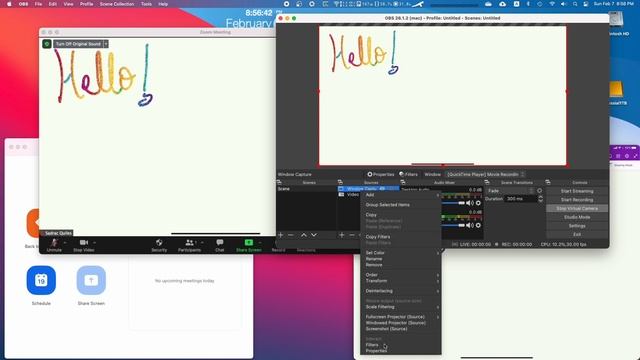Open the Fade transition dropdown
The width and height of the screenshot is (640, 360).
click(510, 191)
